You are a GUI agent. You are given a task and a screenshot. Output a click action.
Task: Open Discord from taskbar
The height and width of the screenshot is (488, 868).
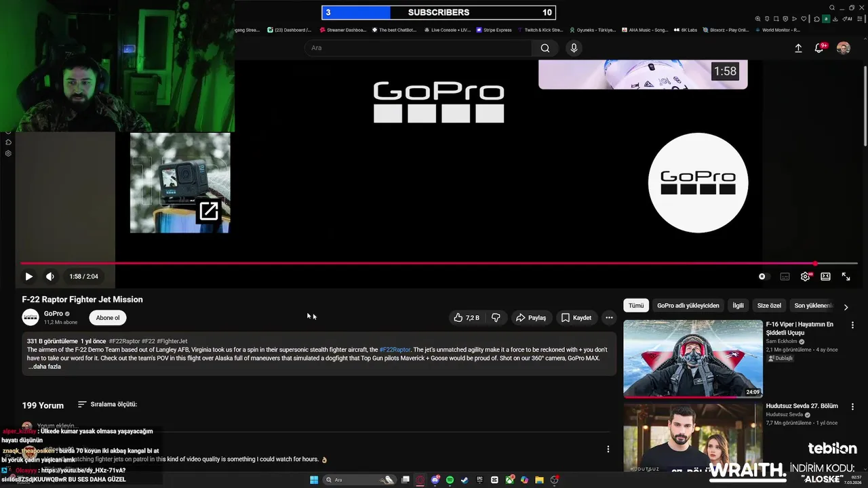435,480
